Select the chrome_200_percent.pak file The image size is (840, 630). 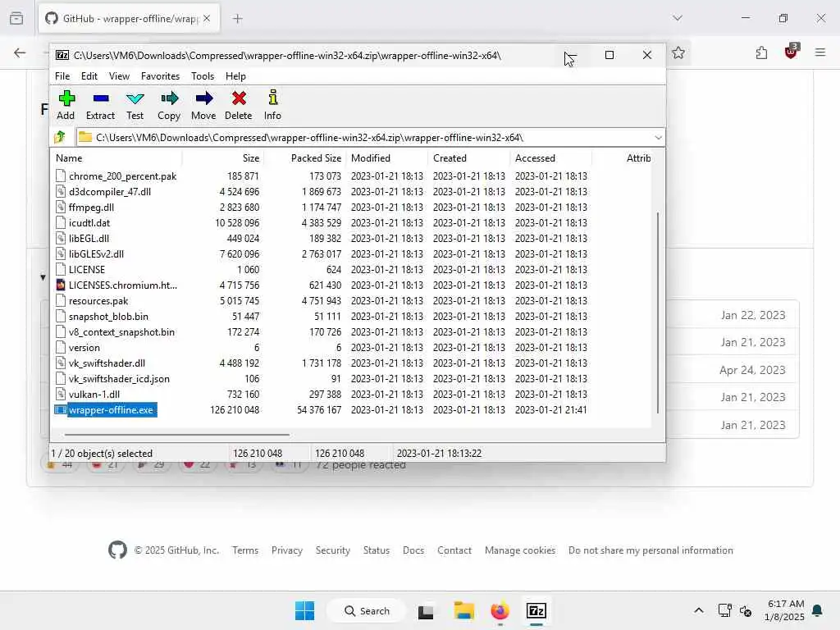click(123, 176)
